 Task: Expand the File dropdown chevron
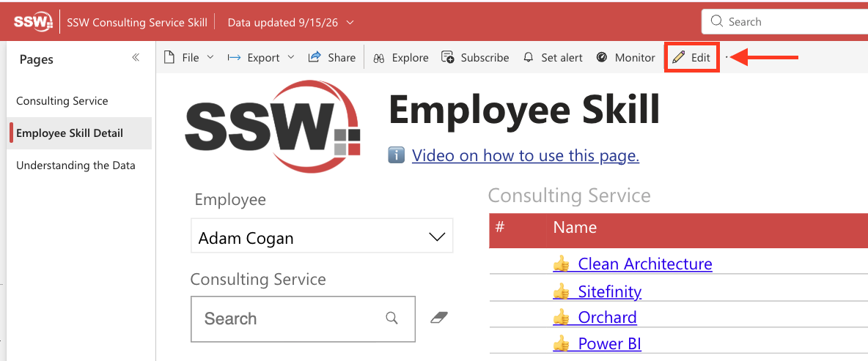[210, 58]
